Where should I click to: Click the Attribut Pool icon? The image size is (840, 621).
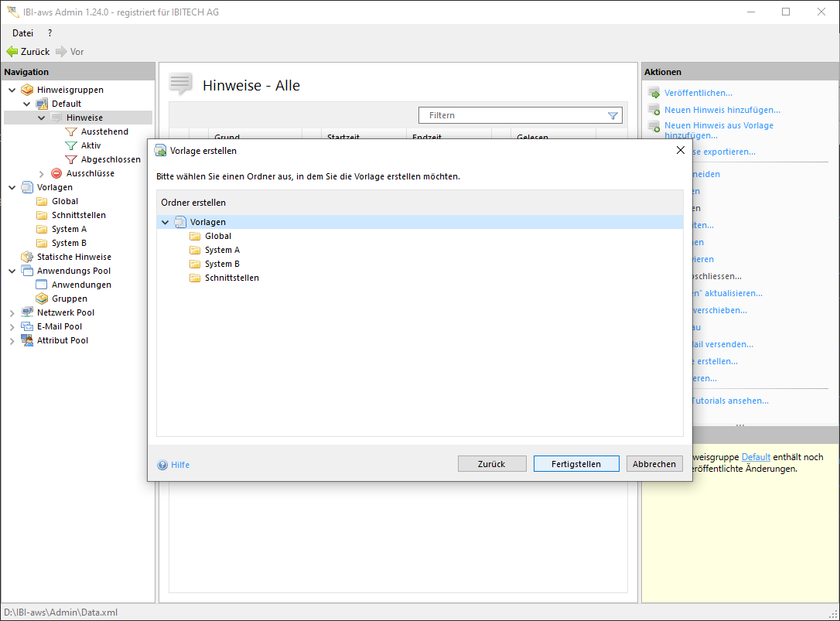pos(27,340)
